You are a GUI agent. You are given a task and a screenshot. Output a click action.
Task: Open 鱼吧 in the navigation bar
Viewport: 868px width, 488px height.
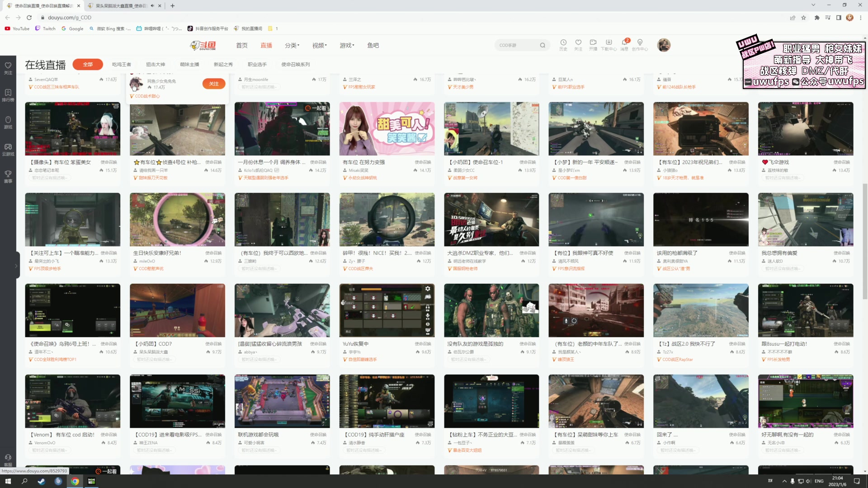tap(373, 45)
